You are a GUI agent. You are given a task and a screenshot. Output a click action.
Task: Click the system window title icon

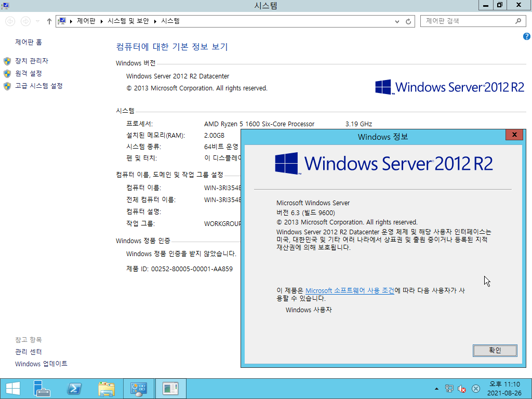tap(5, 5)
